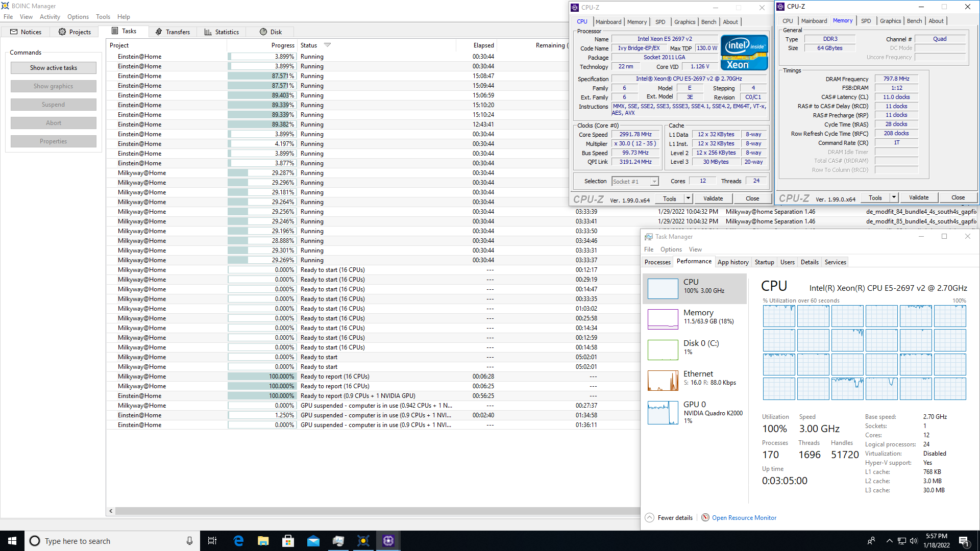Open the Activity menu in BOINC Manager
The height and width of the screenshot is (551, 980).
[50, 17]
